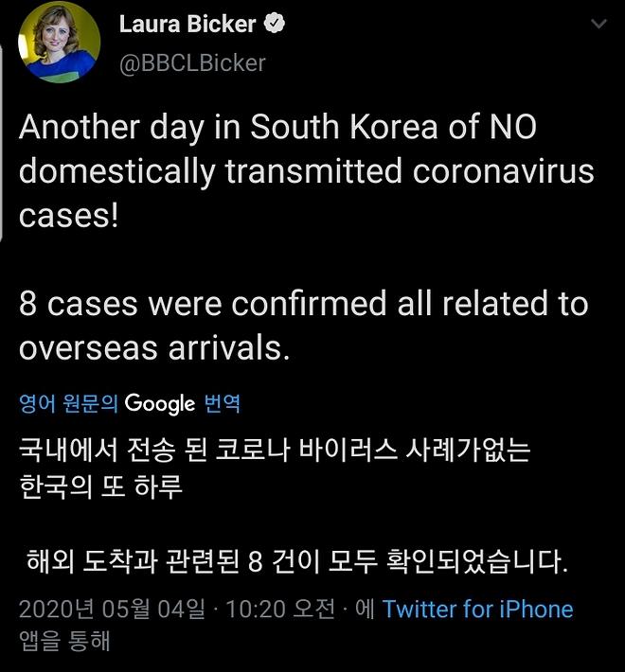The height and width of the screenshot is (672, 625).
Task: Click the '8 cases were confirmed' sentence
Action: tap(303, 304)
